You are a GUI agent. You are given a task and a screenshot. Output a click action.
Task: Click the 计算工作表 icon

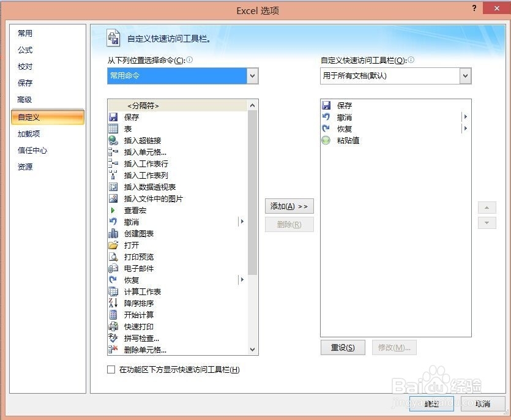point(113,291)
